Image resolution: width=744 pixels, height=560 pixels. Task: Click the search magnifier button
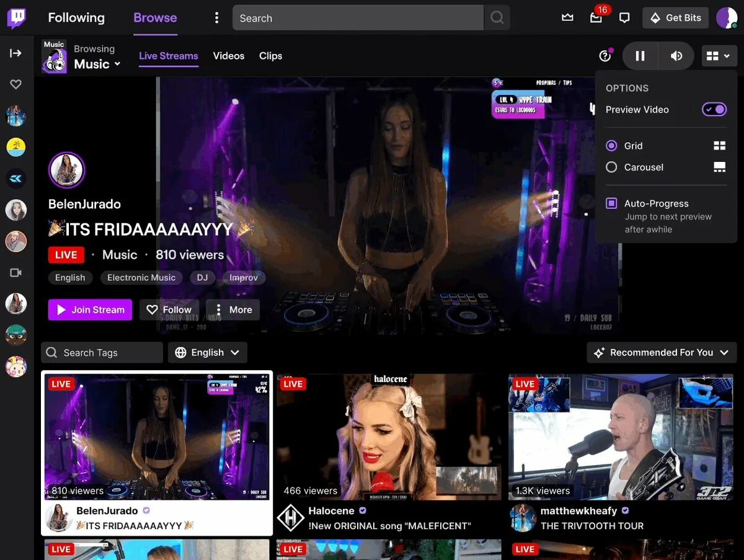tap(497, 18)
